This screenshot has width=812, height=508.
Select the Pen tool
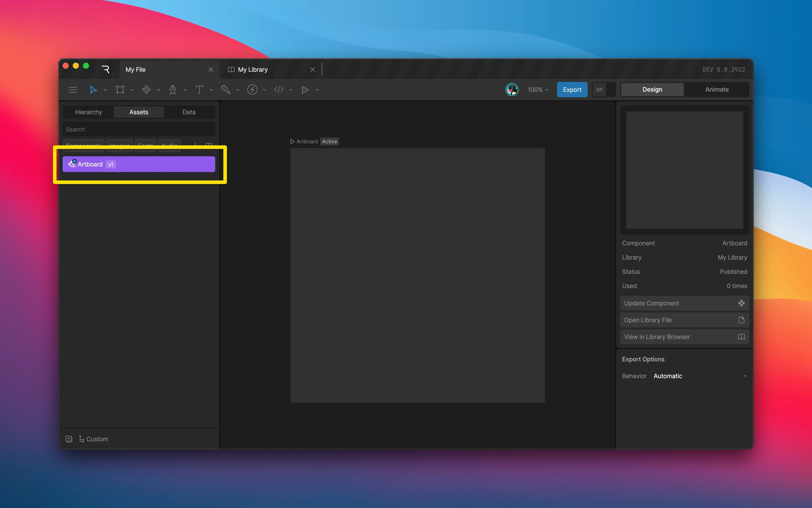[x=173, y=90]
